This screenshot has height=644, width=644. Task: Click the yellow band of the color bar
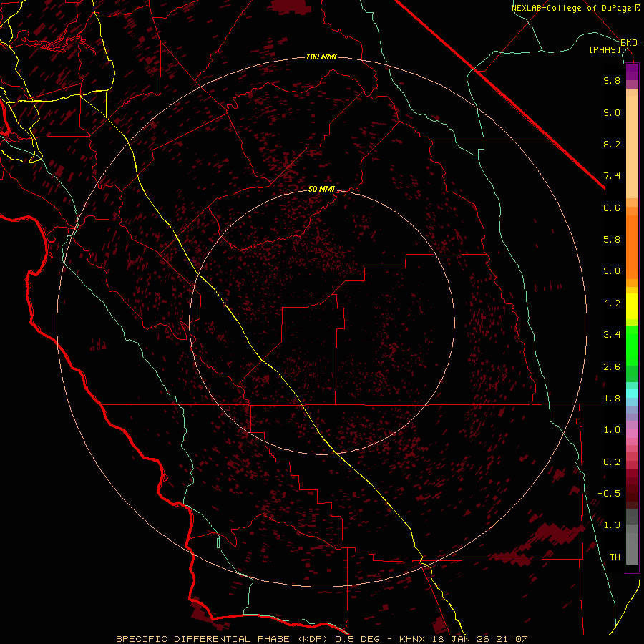[632, 306]
